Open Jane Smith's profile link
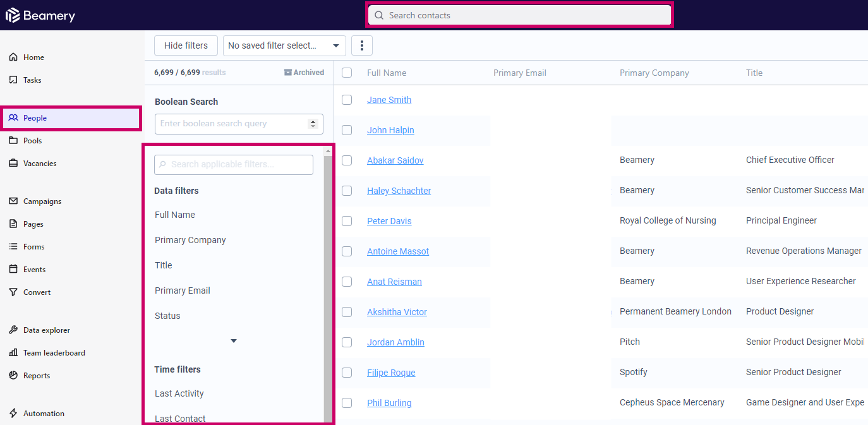The height and width of the screenshot is (425, 868). pos(389,100)
